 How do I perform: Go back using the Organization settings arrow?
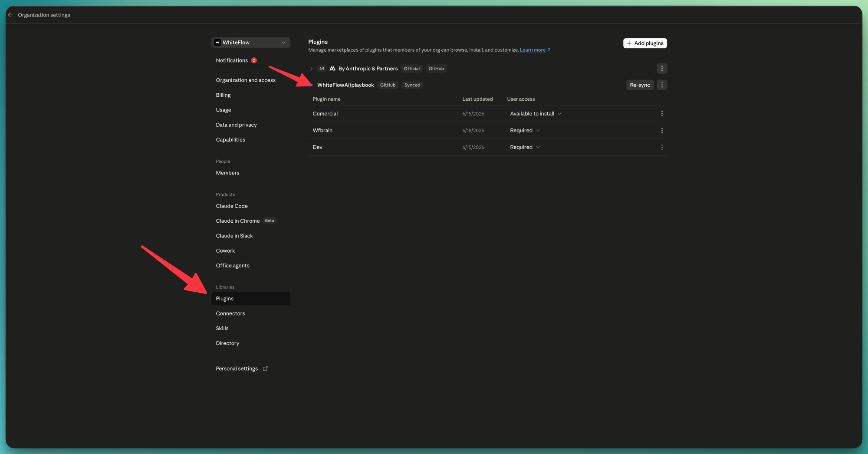click(10, 15)
